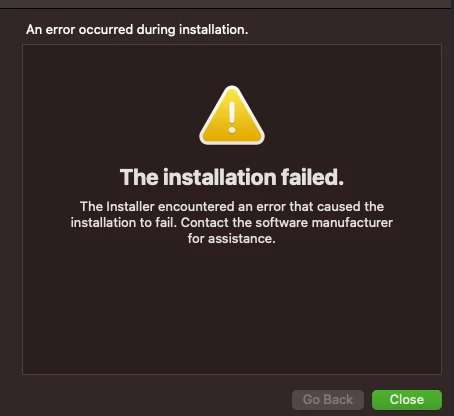This screenshot has height=416, width=454.
Task: Click the 'An error occurred during installation.' title
Action: 137,30
